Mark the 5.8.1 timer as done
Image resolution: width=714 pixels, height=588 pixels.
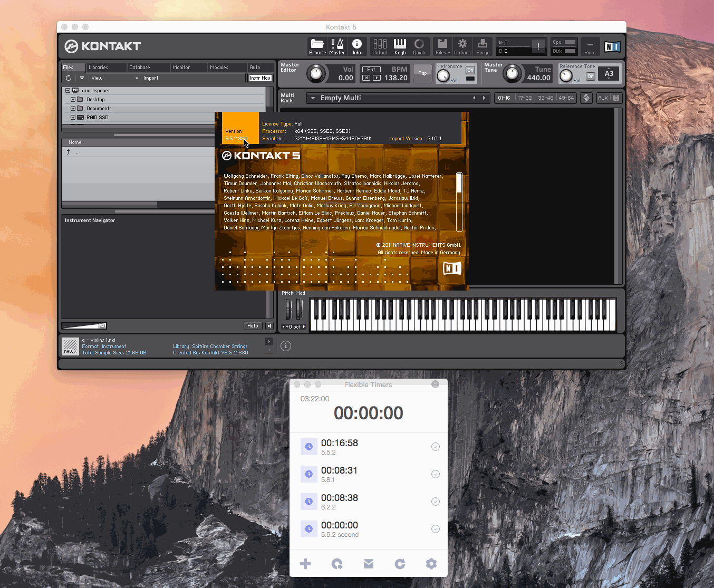[x=436, y=474]
